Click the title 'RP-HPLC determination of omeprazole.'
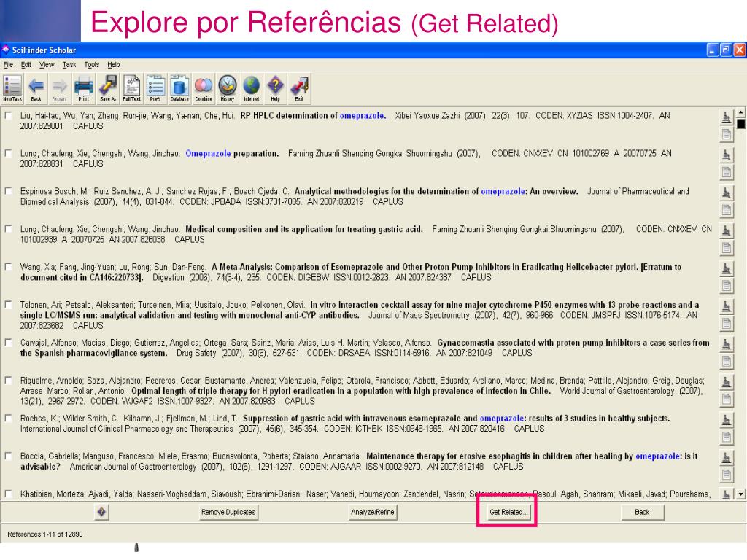Image resolution: width=747 pixels, height=560 pixels. coord(313,116)
